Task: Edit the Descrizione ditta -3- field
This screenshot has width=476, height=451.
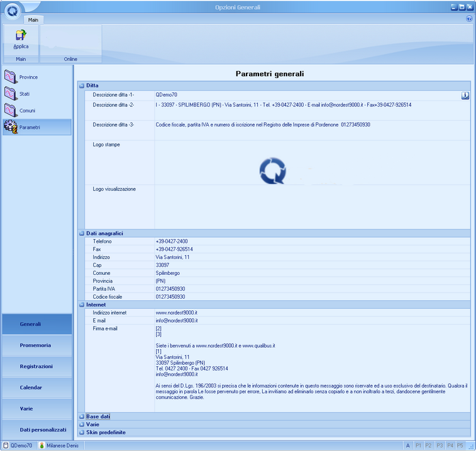Action: click(x=313, y=130)
